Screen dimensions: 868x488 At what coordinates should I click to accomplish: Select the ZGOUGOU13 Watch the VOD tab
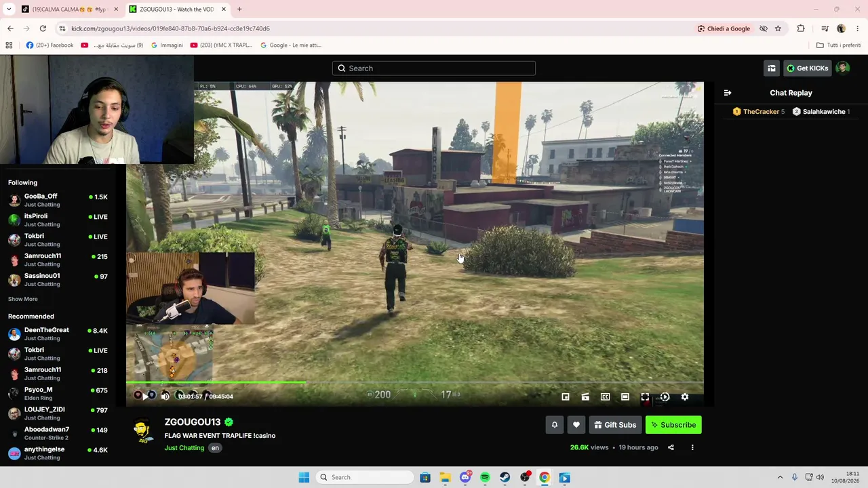(177, 9)
